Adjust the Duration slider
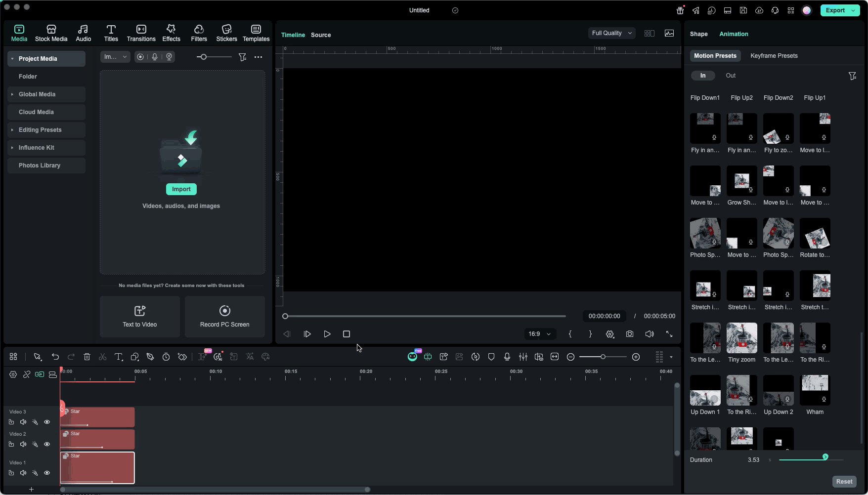Image resolution: width=868 pixels, height=495 pixels. (x=825, y=457)
